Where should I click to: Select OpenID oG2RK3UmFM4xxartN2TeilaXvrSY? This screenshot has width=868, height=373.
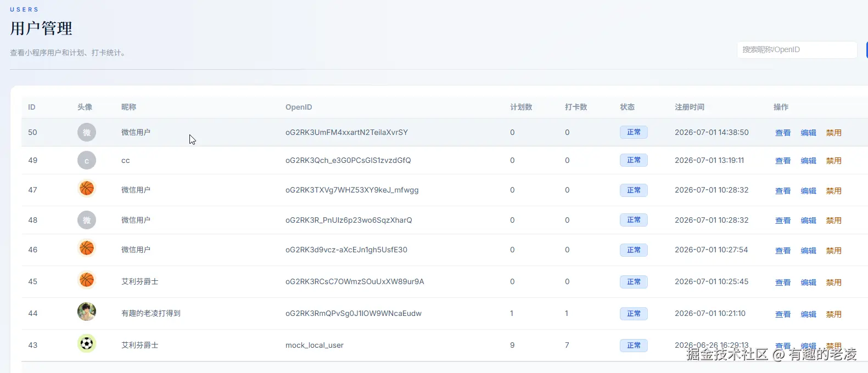(346, 132)
